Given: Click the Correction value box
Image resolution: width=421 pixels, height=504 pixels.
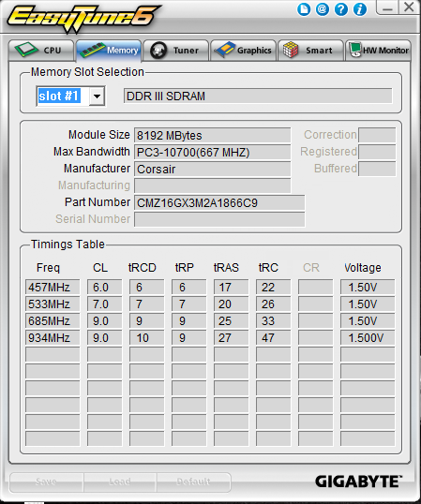Looking at the screenshot, I should pos(377,135).
